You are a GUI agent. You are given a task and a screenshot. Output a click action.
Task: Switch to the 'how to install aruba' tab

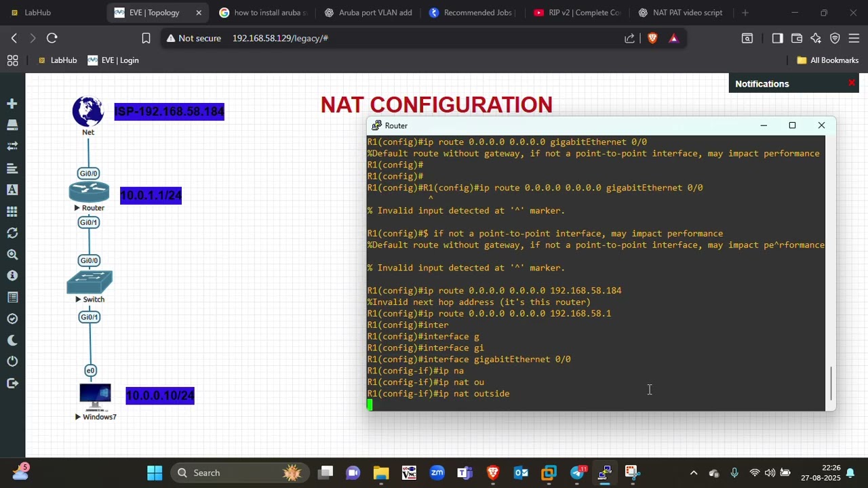coord(264,12)
